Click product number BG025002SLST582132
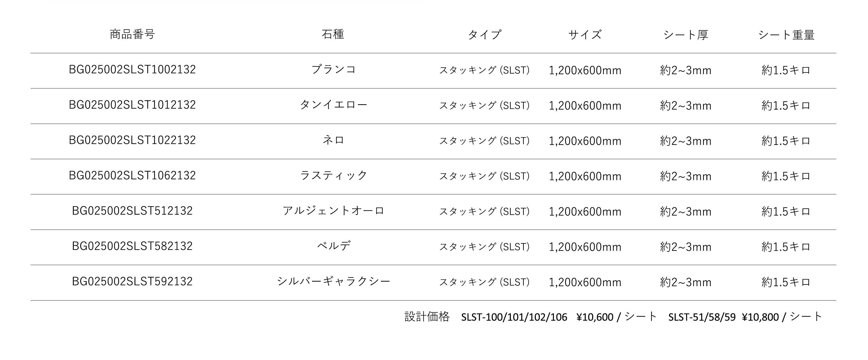Viewport: 868px width, 360px height. click(132, 246)
